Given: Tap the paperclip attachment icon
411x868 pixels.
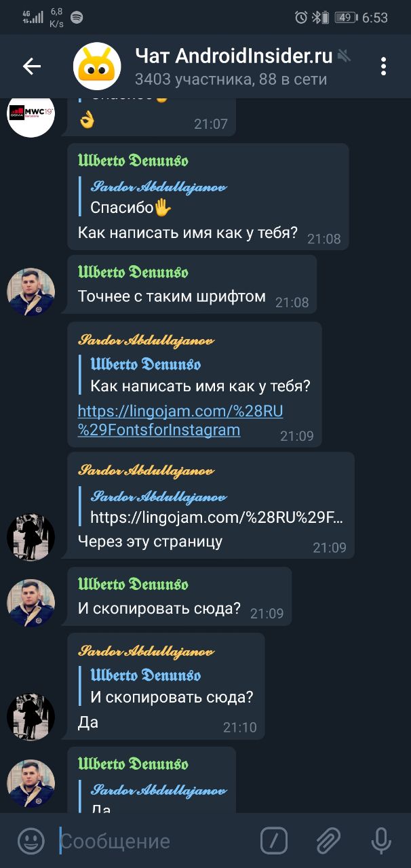Looking at the screenshot, I should [328, 841].
